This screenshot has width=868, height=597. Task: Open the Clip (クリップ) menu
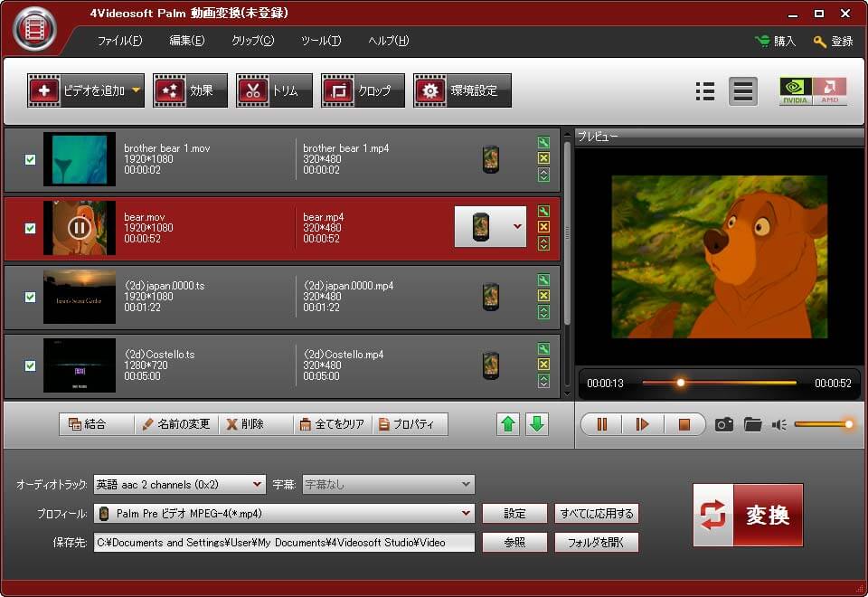point(252,41)
